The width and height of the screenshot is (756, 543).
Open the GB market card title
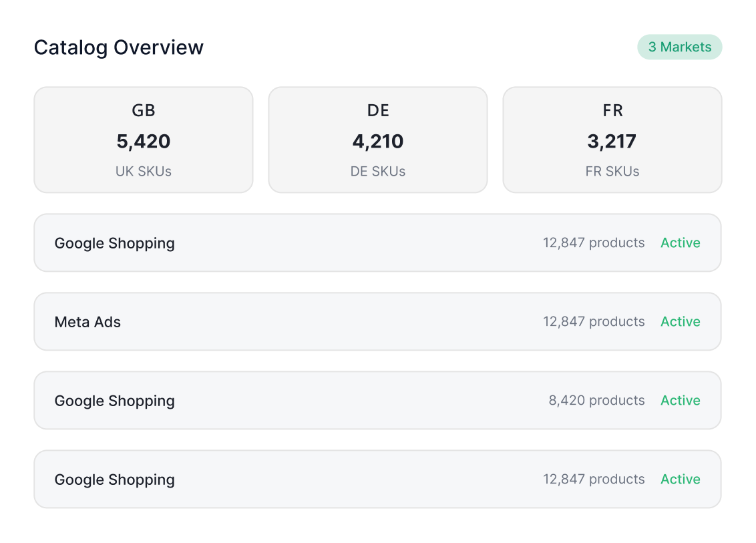[x=144, y=110]
